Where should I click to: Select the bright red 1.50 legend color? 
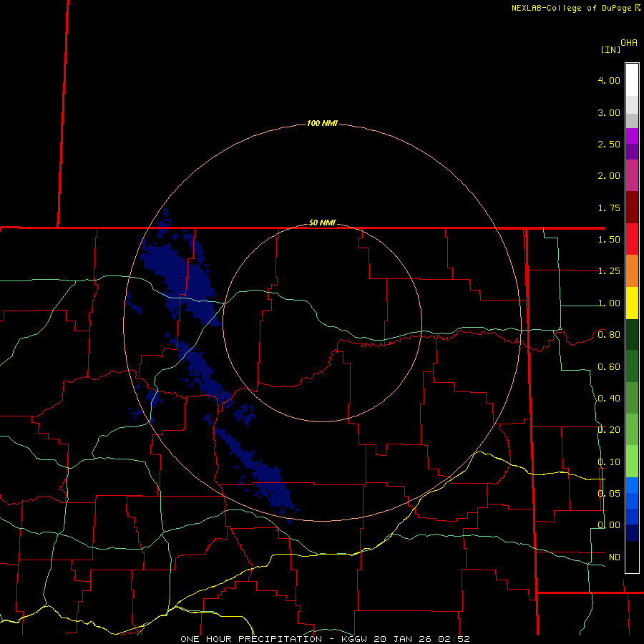click(x=632, y=239)
